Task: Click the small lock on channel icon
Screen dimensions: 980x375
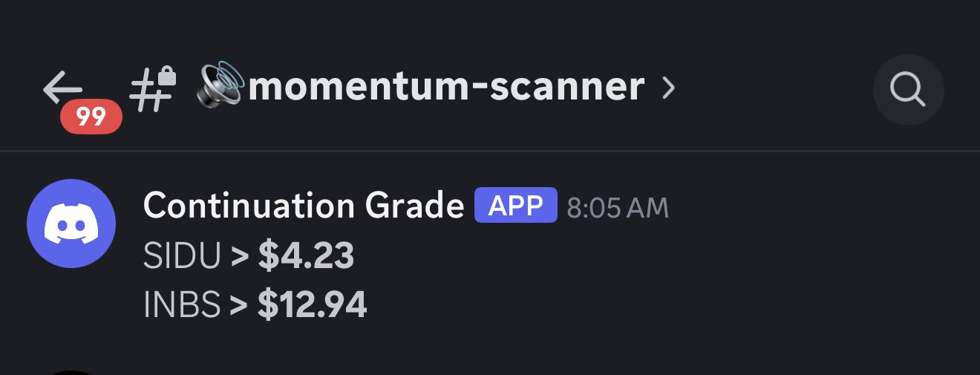Action: click(166, 76)
